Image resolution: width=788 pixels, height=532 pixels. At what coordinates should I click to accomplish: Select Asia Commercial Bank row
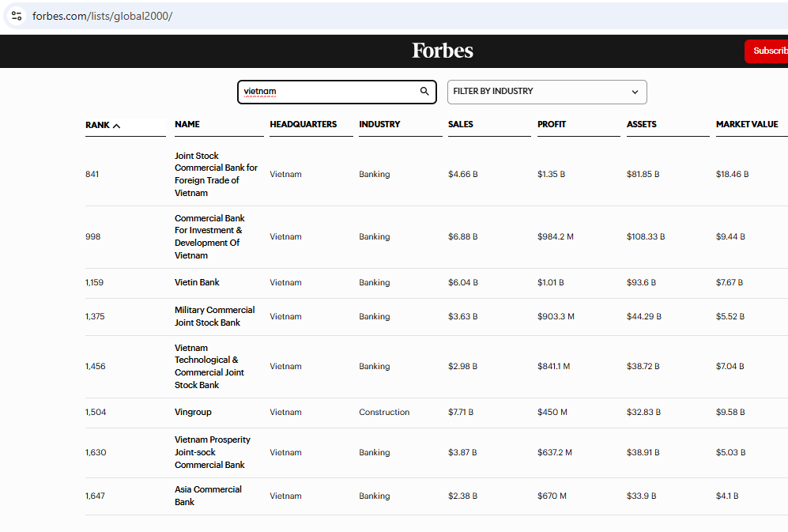pyautogui.click(x=208, y=496)
